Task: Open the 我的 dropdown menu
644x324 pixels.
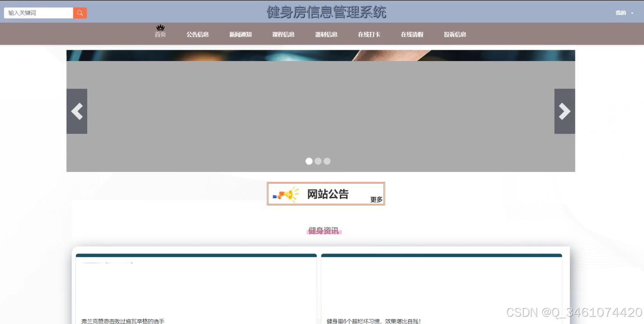Action: 624,13
